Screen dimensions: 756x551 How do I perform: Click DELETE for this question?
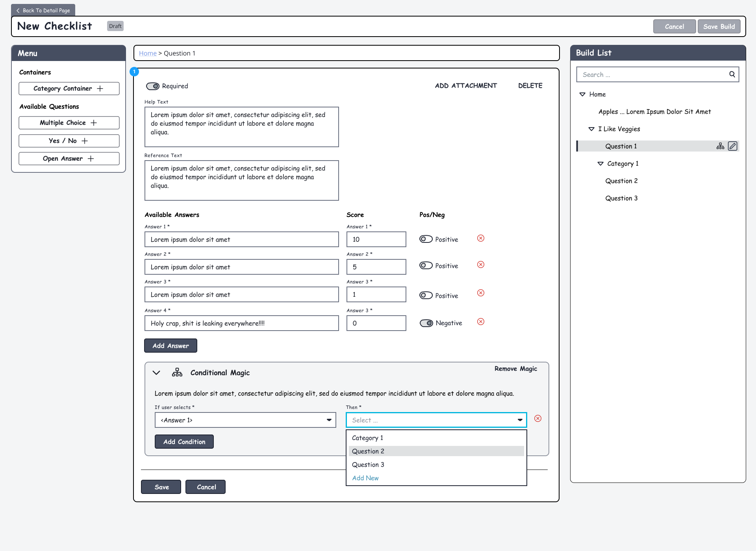coord(530,85)
